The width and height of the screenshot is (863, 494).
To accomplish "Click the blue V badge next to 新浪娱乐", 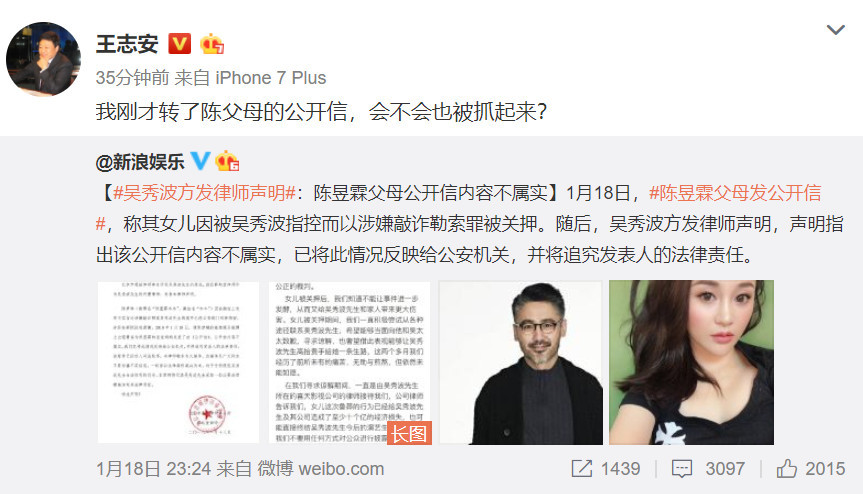I will (x=200, y=161).
